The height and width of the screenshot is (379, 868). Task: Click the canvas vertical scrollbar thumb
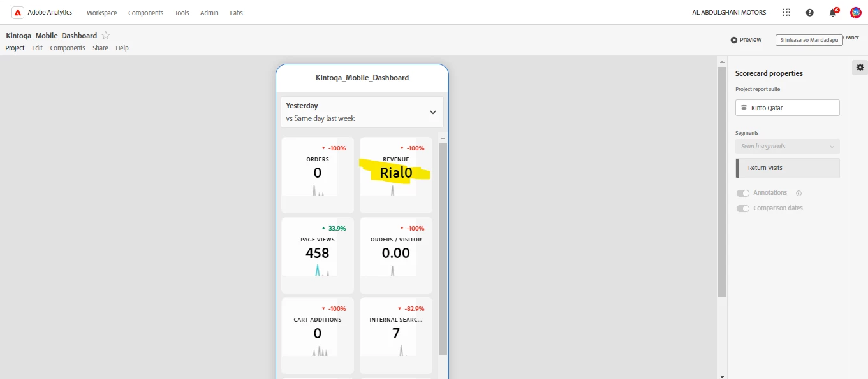click(x=722, y=182)
